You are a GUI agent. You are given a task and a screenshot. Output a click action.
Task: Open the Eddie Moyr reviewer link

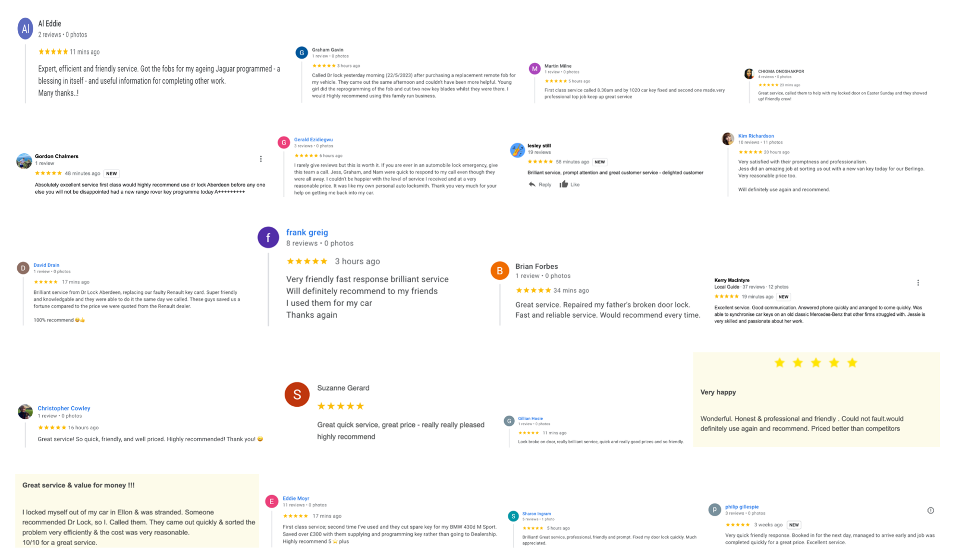(296, 498)
